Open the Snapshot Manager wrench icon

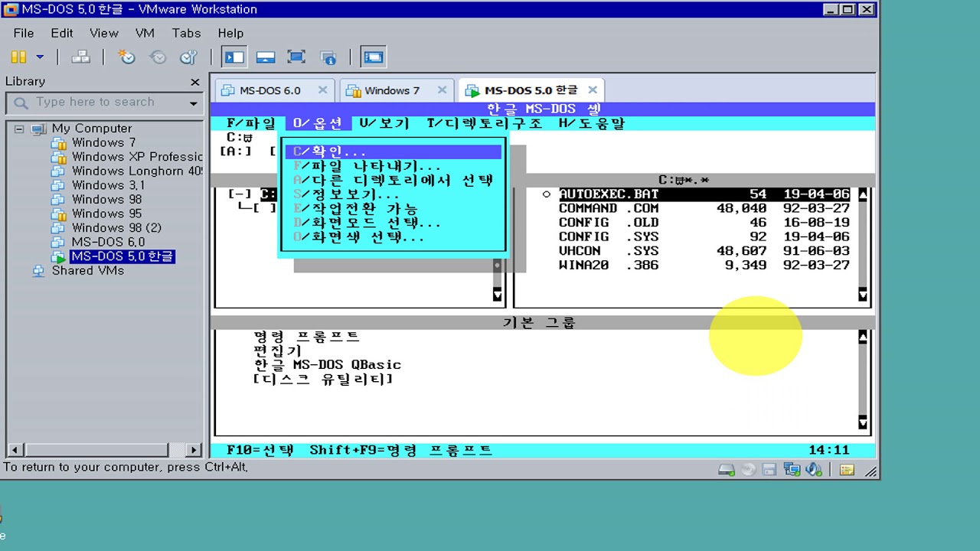(x=188, y=57)
